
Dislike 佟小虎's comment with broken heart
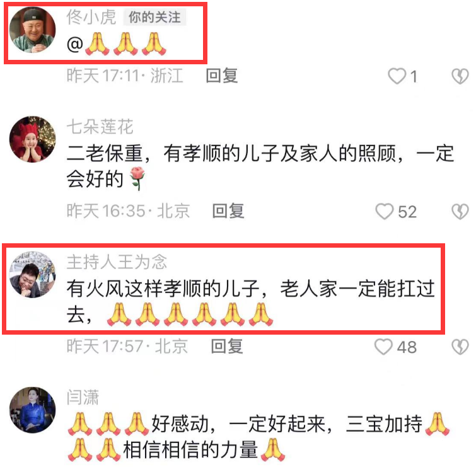[460, 76]
